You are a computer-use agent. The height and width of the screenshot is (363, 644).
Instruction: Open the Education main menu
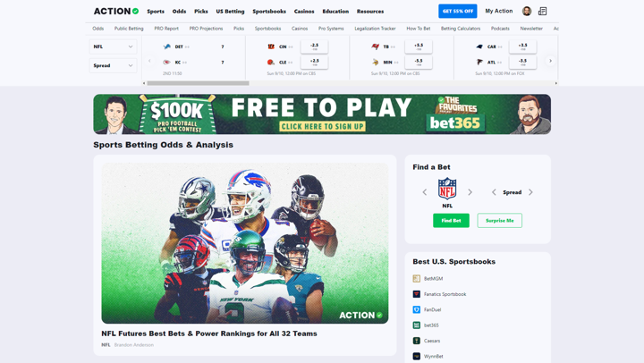click(x=335, y=12)
